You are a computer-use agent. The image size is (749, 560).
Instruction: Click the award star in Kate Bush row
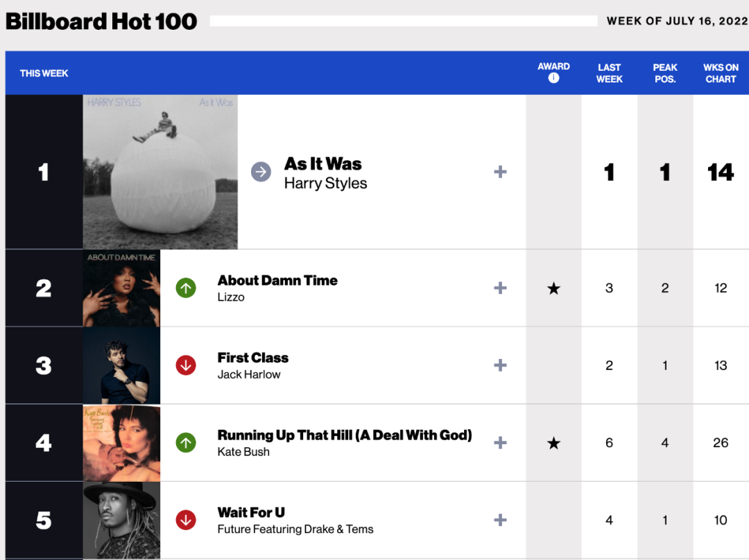pyautogui.click(x=553, y=443)
